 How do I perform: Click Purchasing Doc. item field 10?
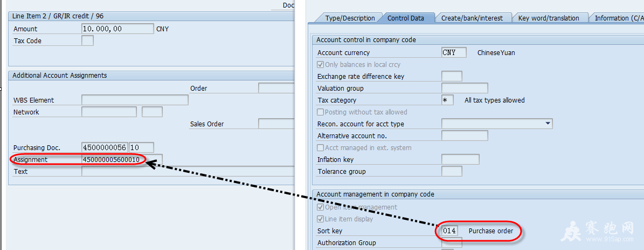141,147
